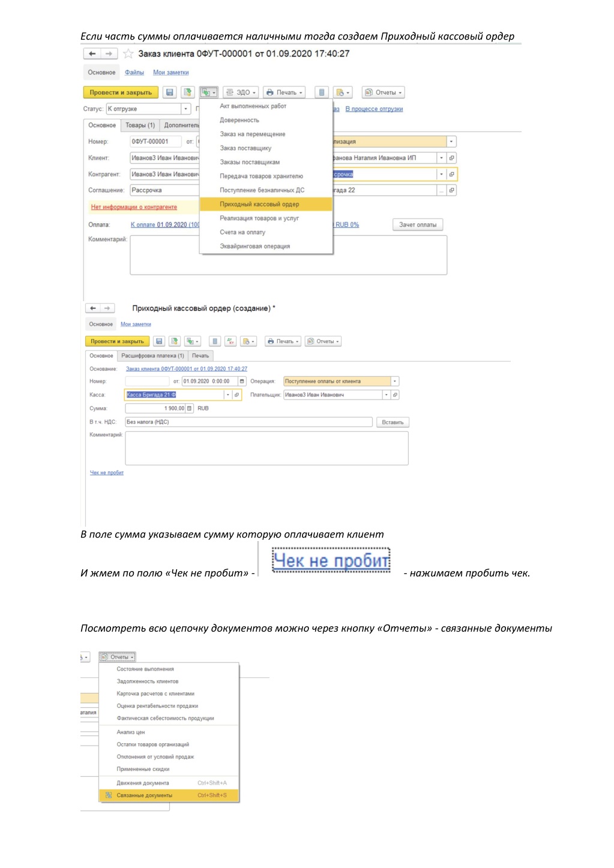Open the create-based-on icon menu in Заказ клиента

pos(209,92)
